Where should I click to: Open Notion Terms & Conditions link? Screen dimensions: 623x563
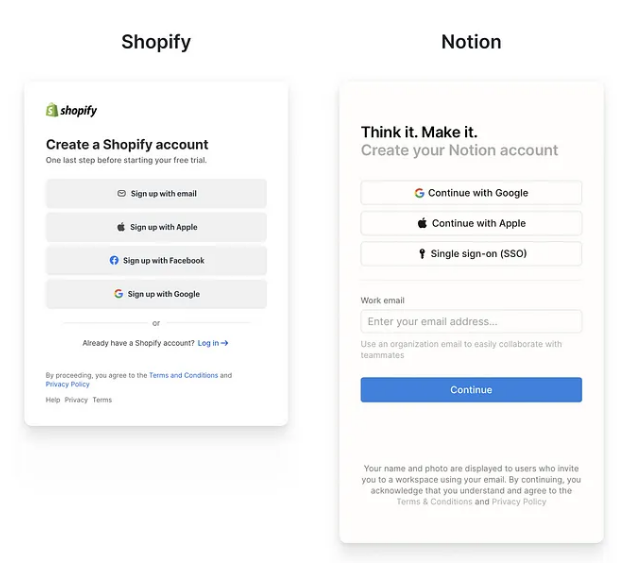[x=434, y=501]
